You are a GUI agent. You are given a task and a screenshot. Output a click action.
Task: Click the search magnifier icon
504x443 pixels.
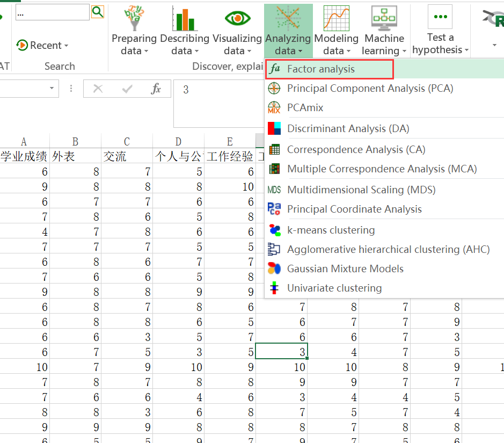point(97,11)
